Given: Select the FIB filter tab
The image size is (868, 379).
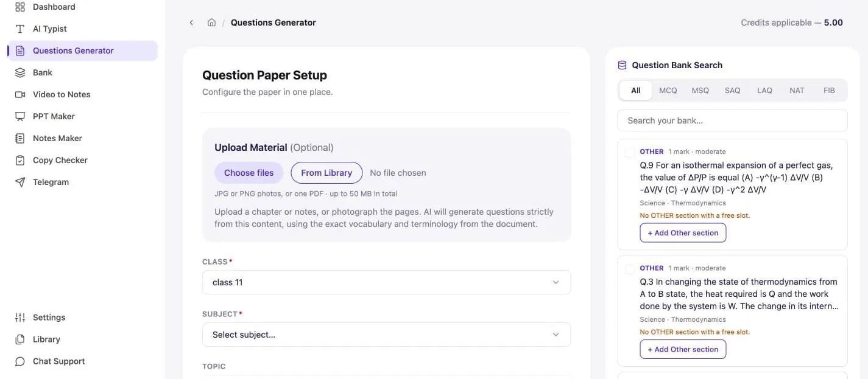Looking at the screenshot, I should click(x=829, y=90).
